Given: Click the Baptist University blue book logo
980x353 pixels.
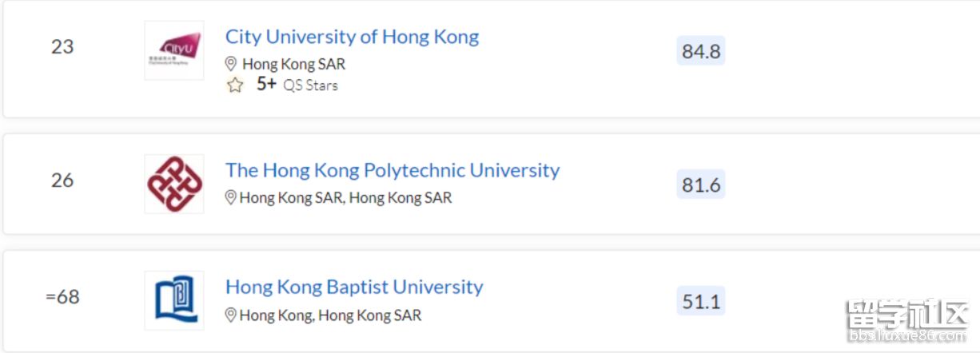Looking at the screenshot, I should pyautogui.click(x=174, y=300).
